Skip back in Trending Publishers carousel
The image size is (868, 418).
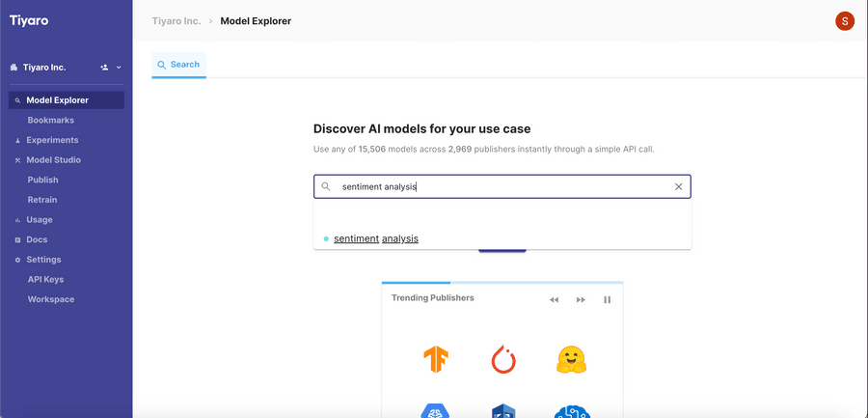555,300
